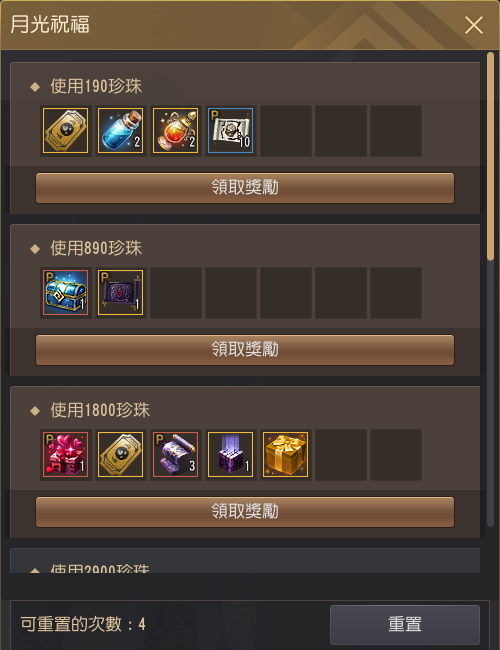Select the purple starry scroll with quantity 3

tap(175, 455)
